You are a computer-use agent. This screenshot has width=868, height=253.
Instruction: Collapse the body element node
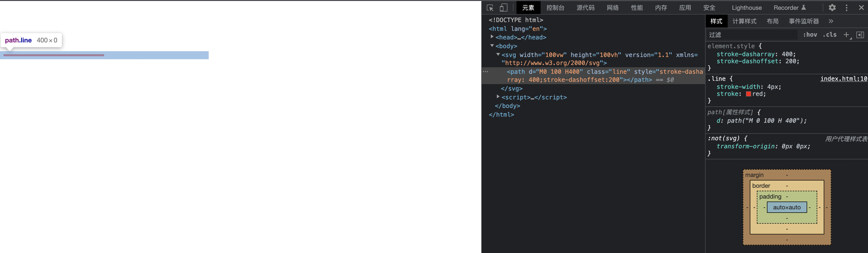pyautogui.click(x=492, y=45)
